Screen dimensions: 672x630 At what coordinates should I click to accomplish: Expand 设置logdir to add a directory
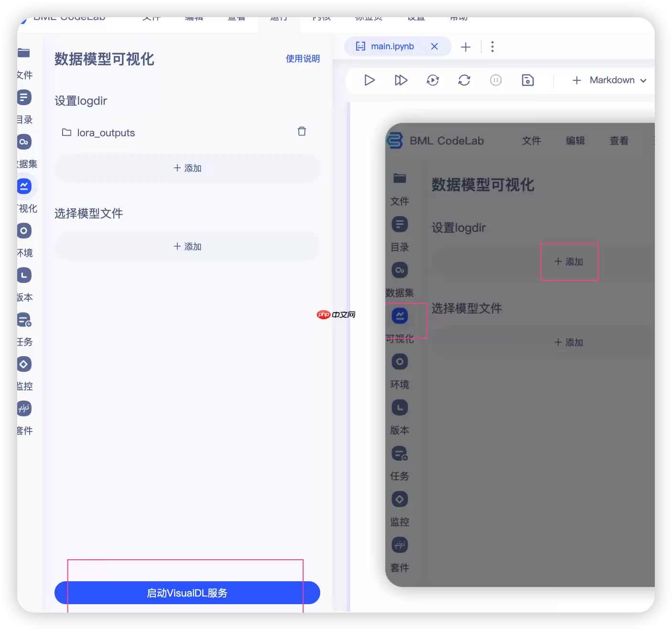click(187, 168)
